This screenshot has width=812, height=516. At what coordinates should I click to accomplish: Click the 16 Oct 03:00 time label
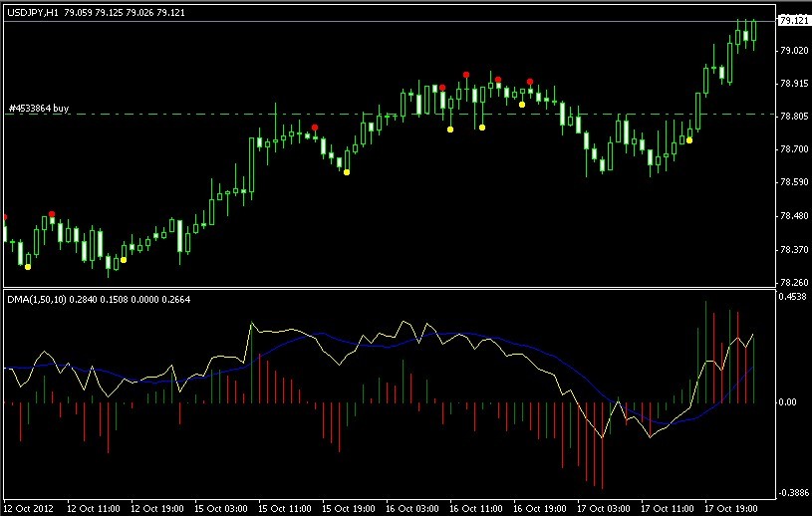click(412, 508)
